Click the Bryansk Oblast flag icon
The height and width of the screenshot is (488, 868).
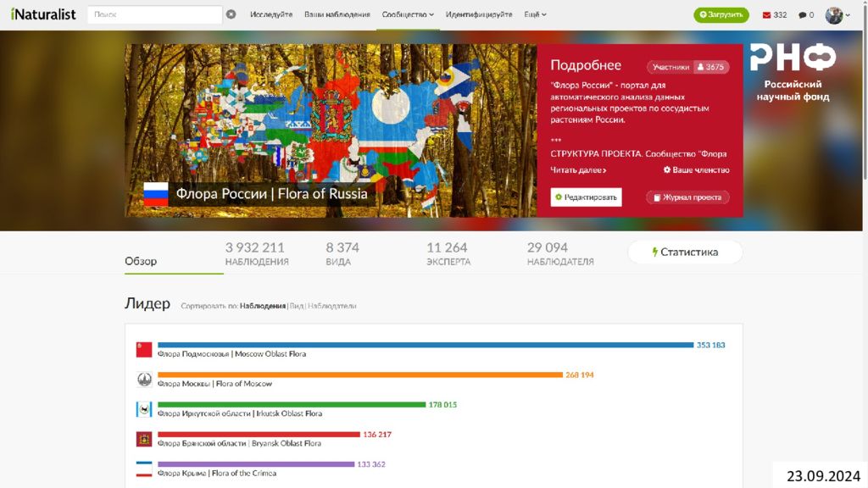click(144, 440)
